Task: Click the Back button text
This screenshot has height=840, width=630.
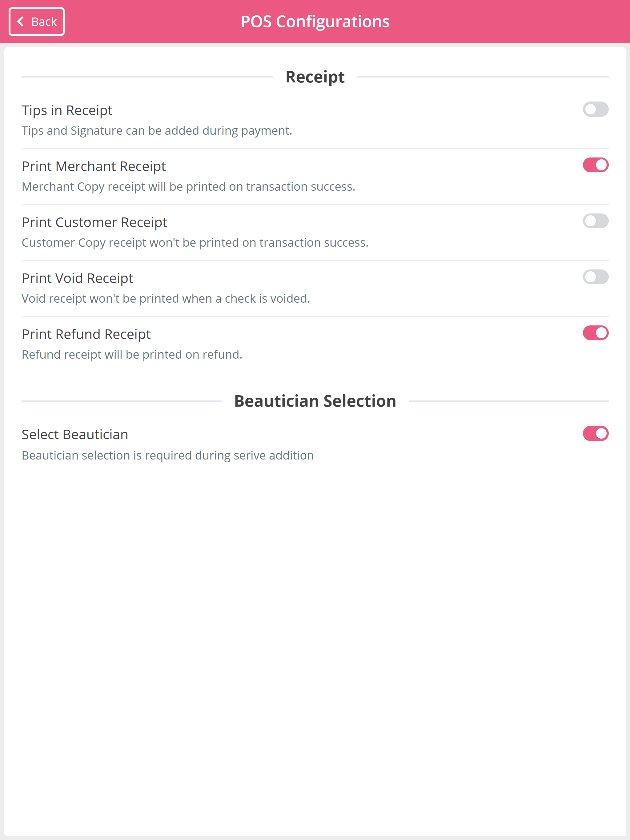Action: [x=44, y=22]
